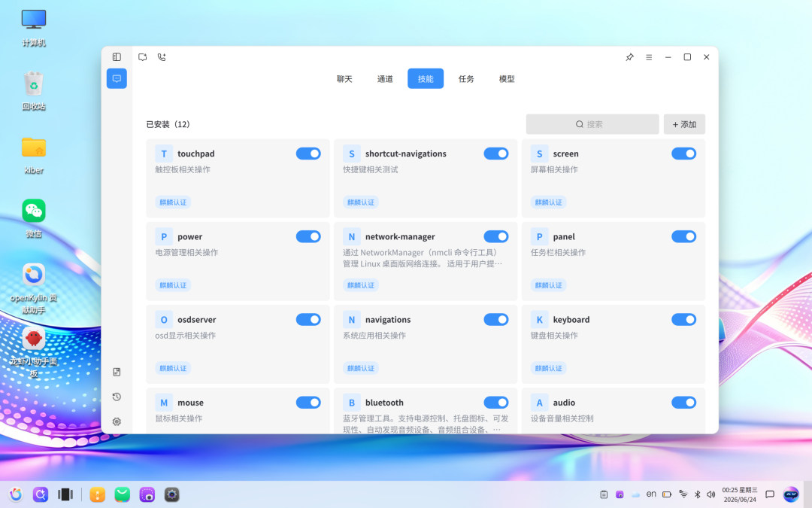Open the 任务 tab
The height and width of the screenshot is (508, 812).
click(x=466, y=79)
